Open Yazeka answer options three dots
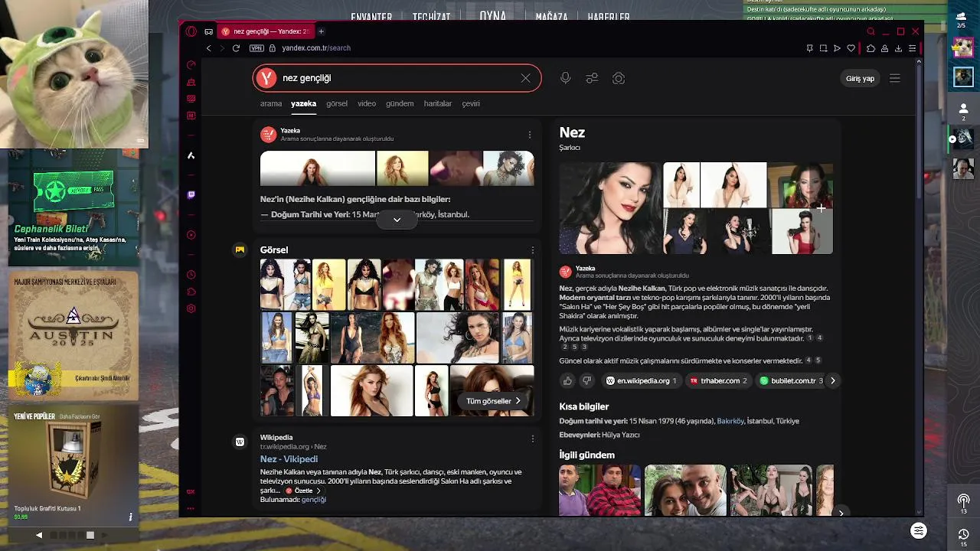 click(529, 135)
